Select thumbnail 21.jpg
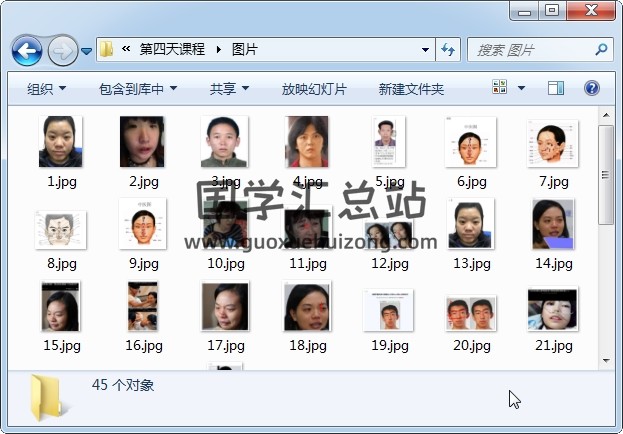623x434 pixels. click(x=553, y=309)
